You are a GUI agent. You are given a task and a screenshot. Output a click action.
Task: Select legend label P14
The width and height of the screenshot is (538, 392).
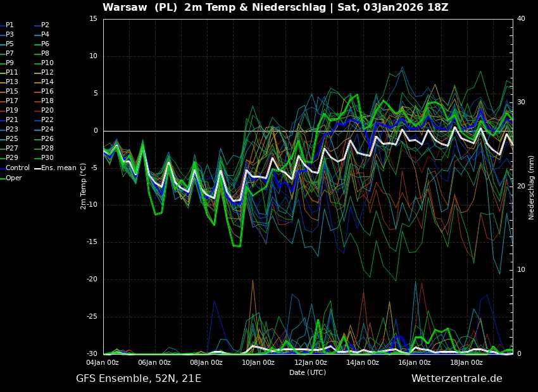pyautogui.click(x=47, y=82)
